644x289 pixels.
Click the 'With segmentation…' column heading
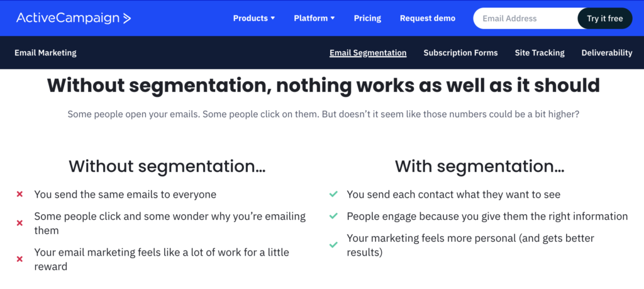click(479, 166)
